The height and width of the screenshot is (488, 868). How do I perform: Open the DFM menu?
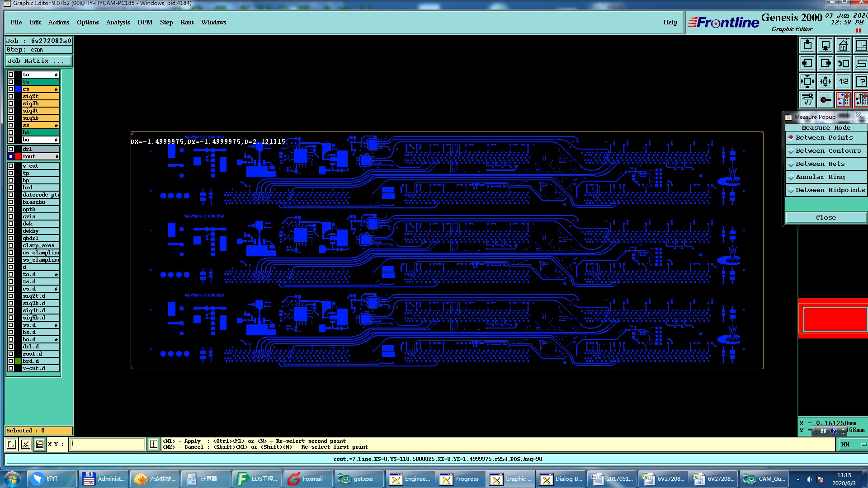click(x=145, y=22)
